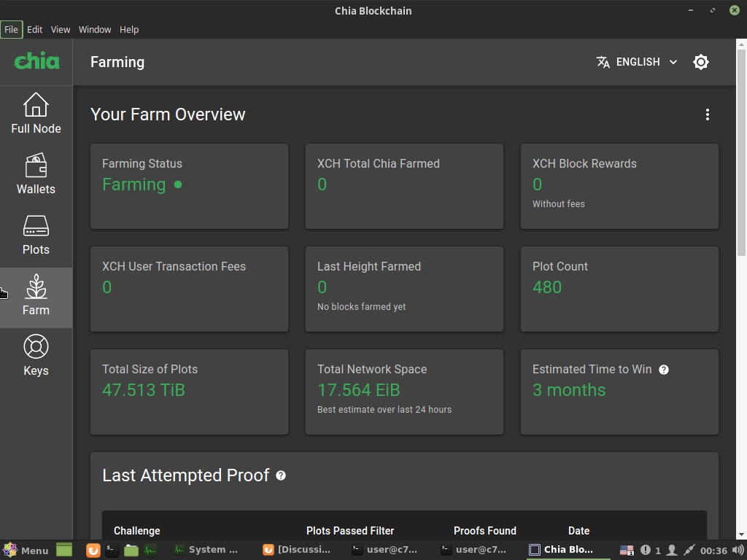Open the View menu
Viewport: 747px width, 560px height.
(61, 29)
